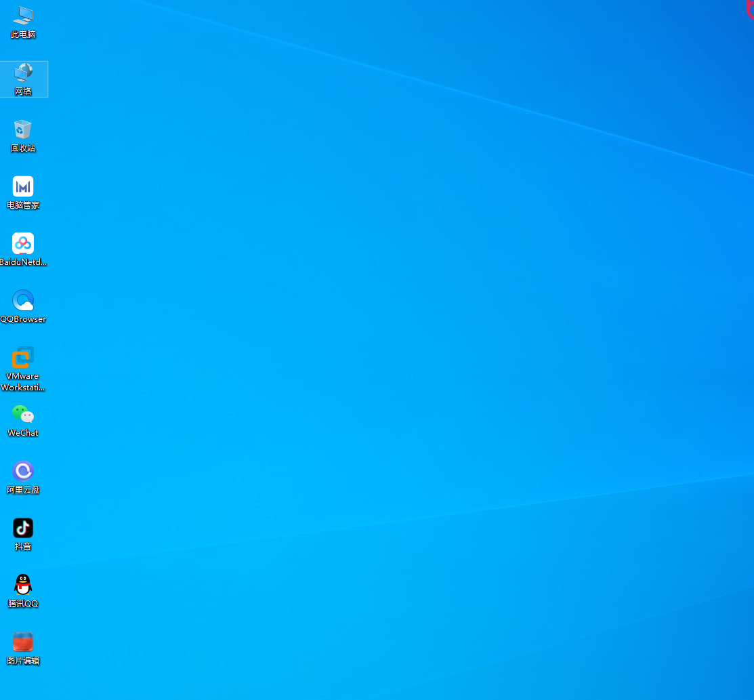Viewport: 754px width, 700px height.
Task: Click the 图片编辑 image editor icon
Action: point(23,642)
